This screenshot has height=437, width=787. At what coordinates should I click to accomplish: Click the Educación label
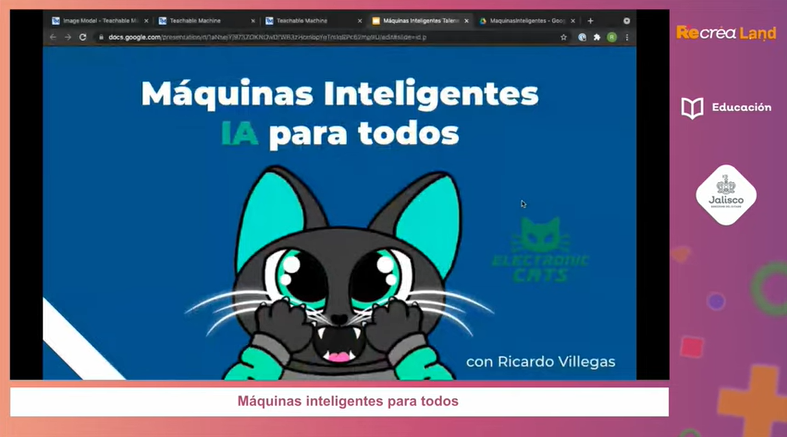(x=741, y=107)
